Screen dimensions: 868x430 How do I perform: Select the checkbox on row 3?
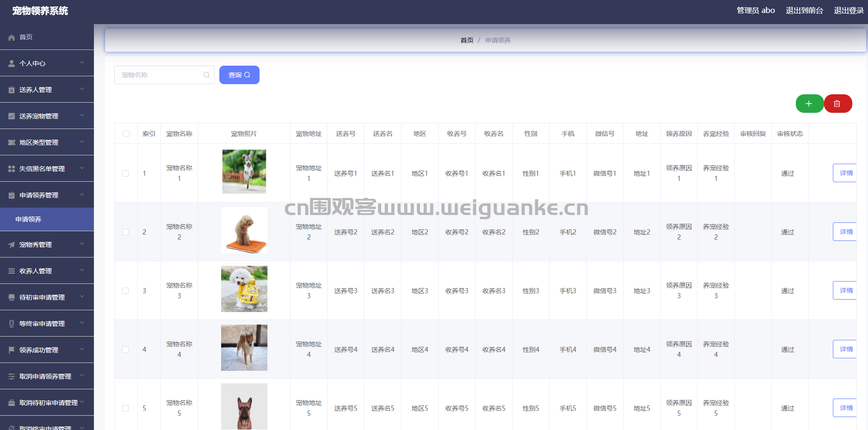point(125,290)
